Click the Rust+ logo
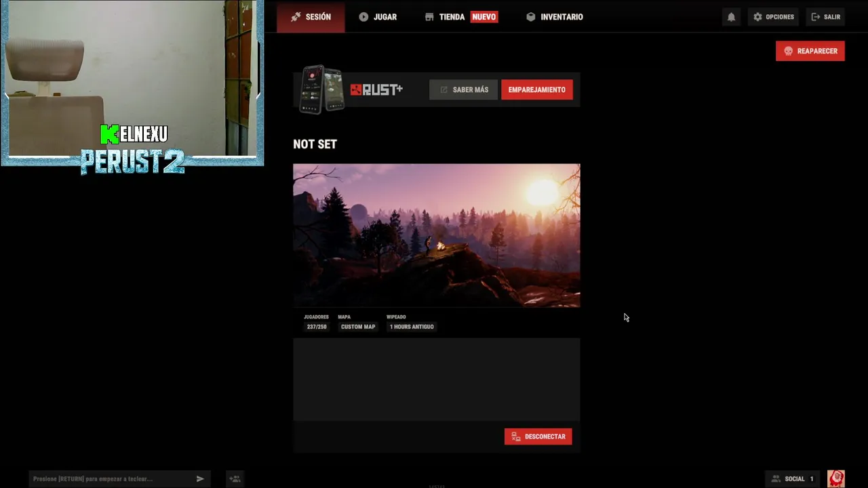This screenshot has width=868, height=488. click(376, 89)
